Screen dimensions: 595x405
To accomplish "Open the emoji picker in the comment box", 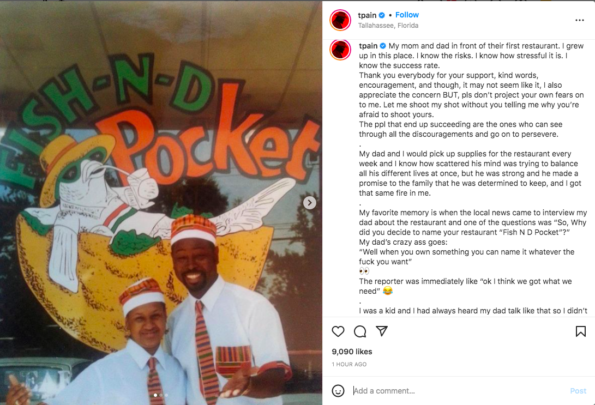I will 338,391.
